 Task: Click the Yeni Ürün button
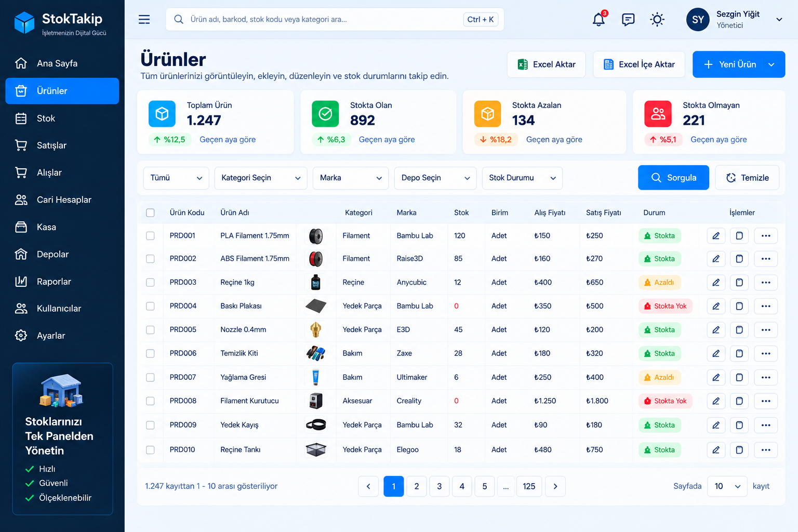(x=739, y=64)
